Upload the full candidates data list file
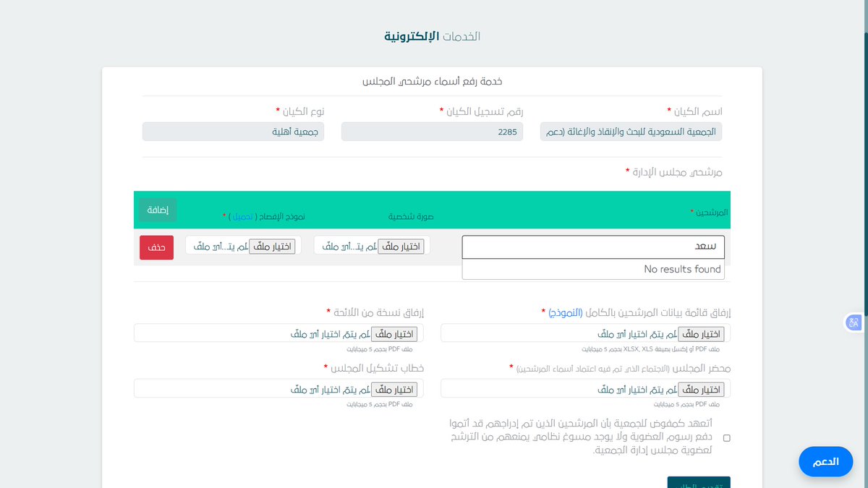868x488 pixels. click(700, 333)
